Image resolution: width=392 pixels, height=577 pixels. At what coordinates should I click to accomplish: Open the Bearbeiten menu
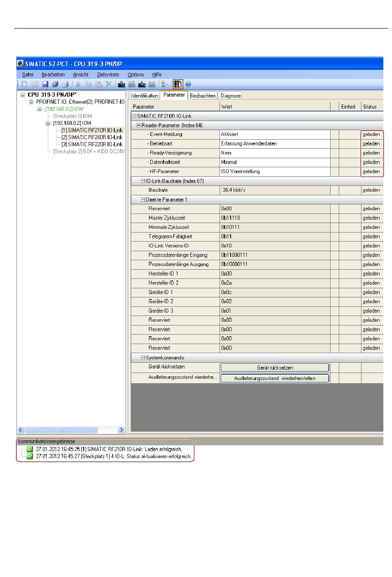click(53, 75)
